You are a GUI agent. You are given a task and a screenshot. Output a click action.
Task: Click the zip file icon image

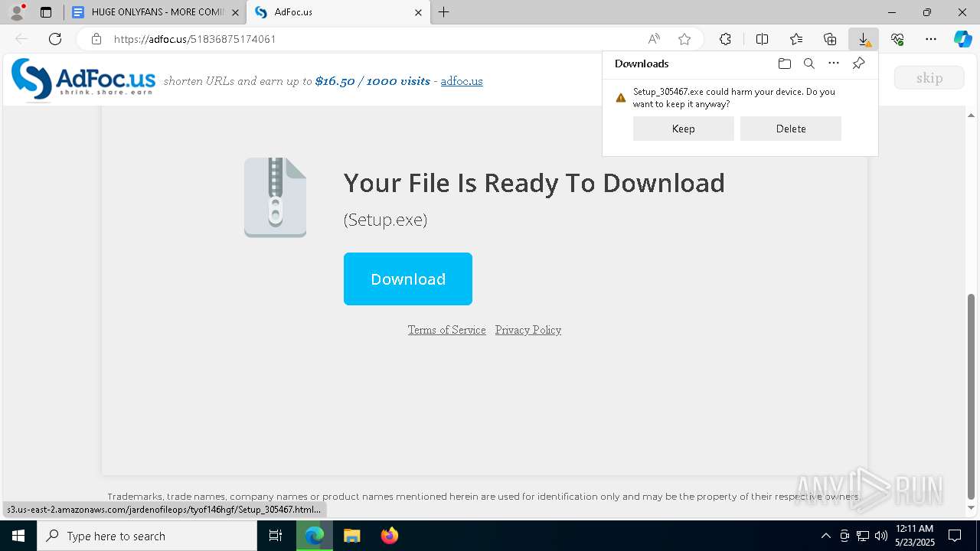coord(276,197)
